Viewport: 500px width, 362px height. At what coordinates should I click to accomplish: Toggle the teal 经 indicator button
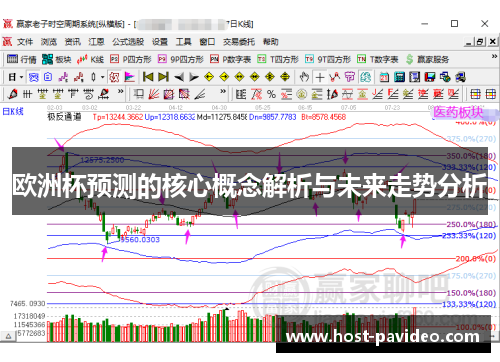[x=366, y=77]
